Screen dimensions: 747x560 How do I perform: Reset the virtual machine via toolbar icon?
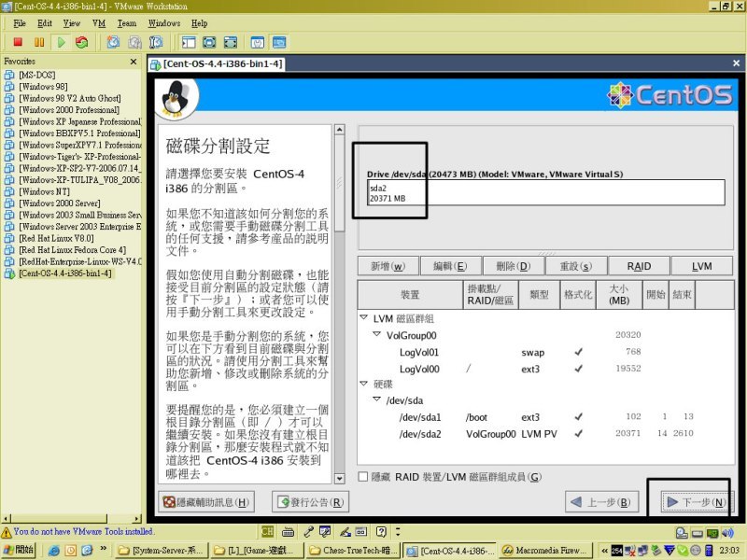click(82, 42)
